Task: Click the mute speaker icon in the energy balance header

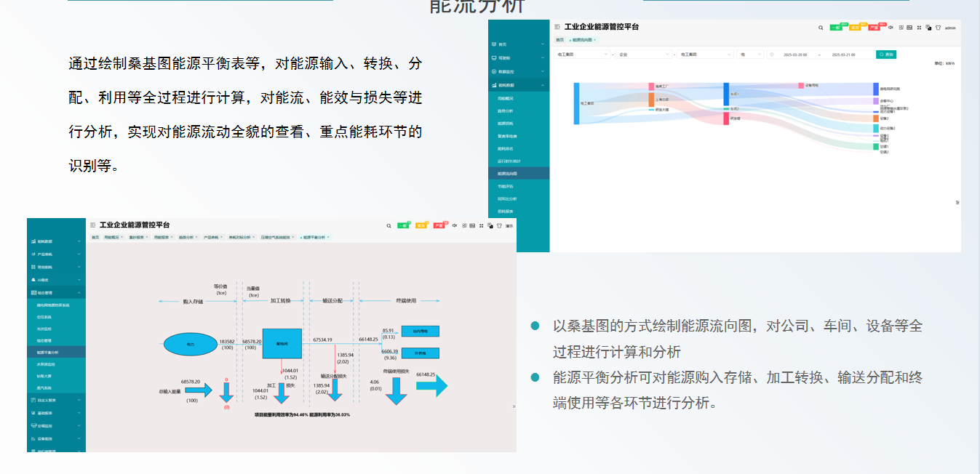Action: pos(455,225)
